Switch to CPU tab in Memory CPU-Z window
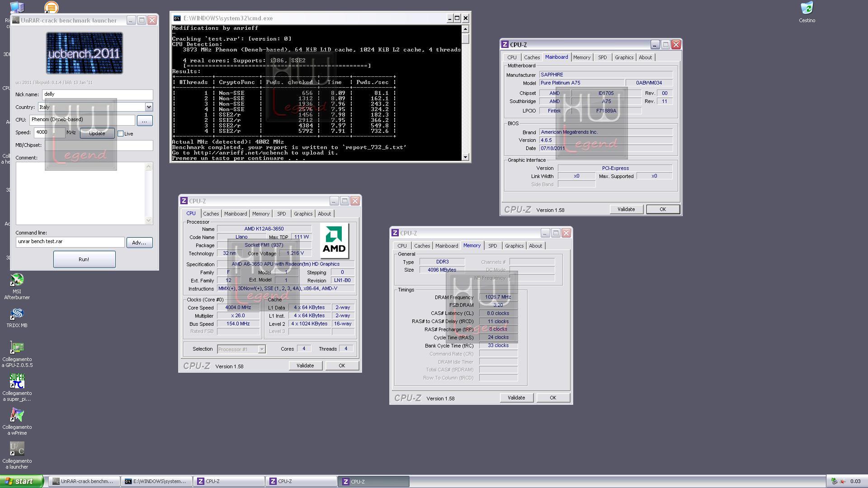This screenshot has height=488, width=868. point(402,246)
